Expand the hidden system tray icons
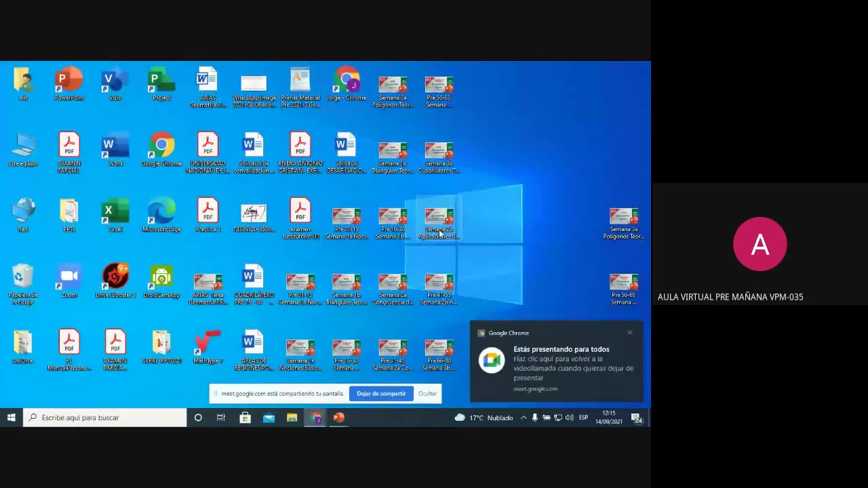Viewport: 868px width, 488px height. click(x=524, y=418)
